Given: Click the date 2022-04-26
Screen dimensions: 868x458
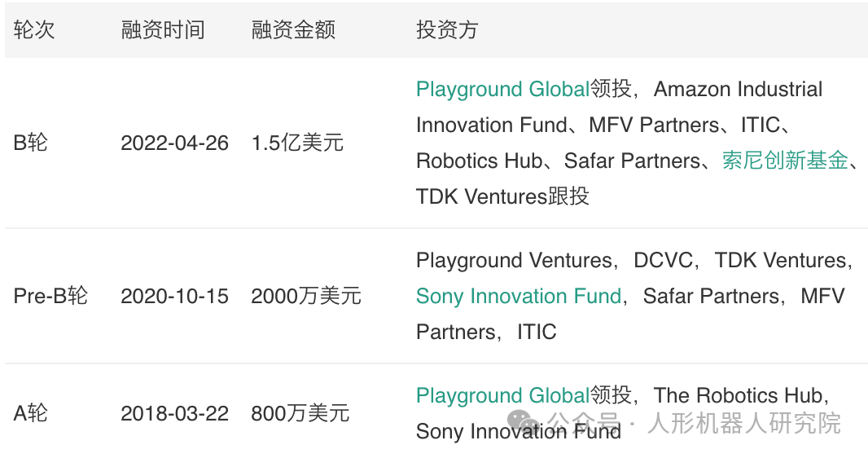Looking at the screenshot, I should pyautogui.click(x=174, y=143).
